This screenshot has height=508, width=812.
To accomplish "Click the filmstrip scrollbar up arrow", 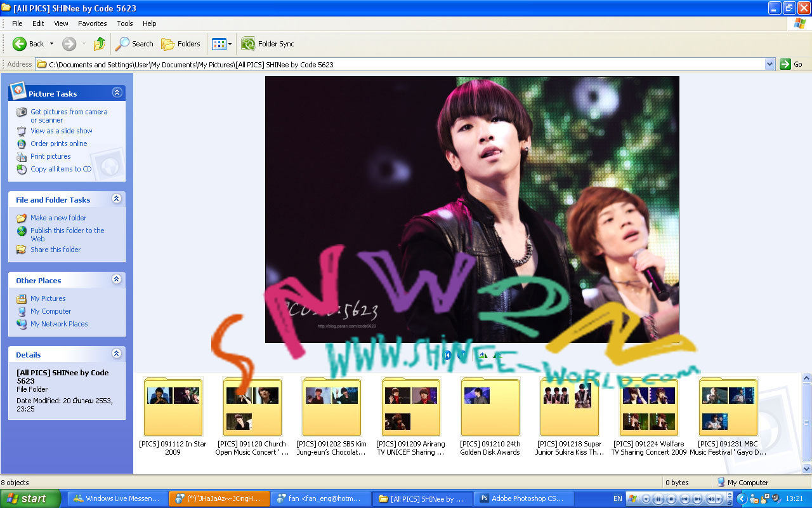I will tap(807, 378).
